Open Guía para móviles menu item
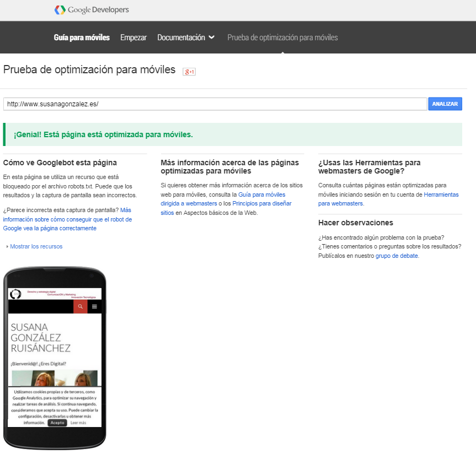This screenshot has height=454, width=476. pos(82,37)
